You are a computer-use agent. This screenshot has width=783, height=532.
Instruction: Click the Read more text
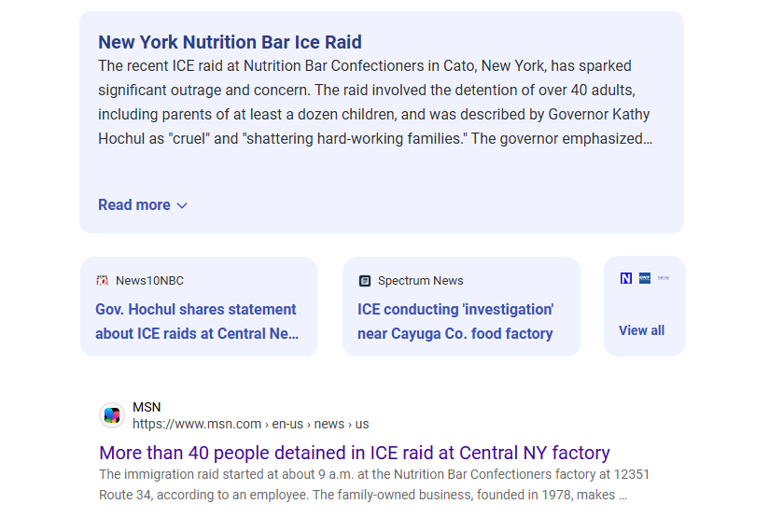[133, 204]
